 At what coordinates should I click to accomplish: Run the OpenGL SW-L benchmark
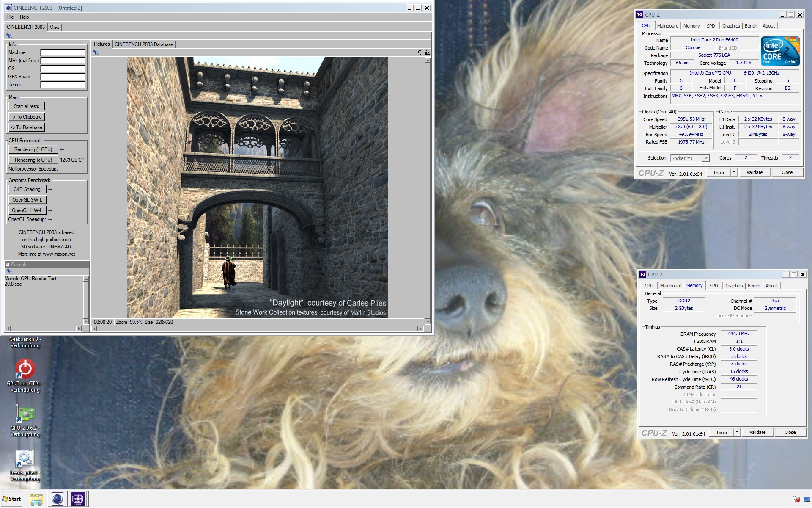27,200
